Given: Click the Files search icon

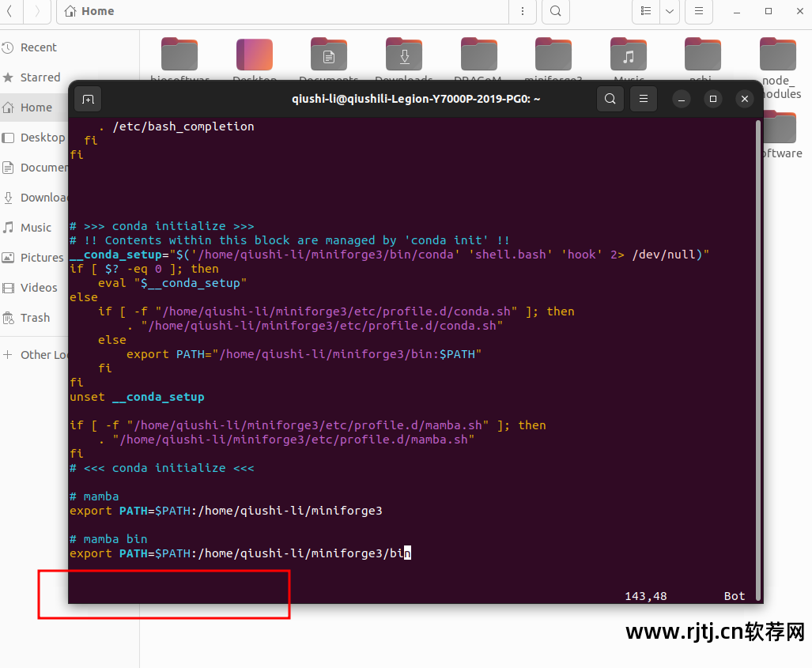Looking at the screenshot, I should pos(556,11).
